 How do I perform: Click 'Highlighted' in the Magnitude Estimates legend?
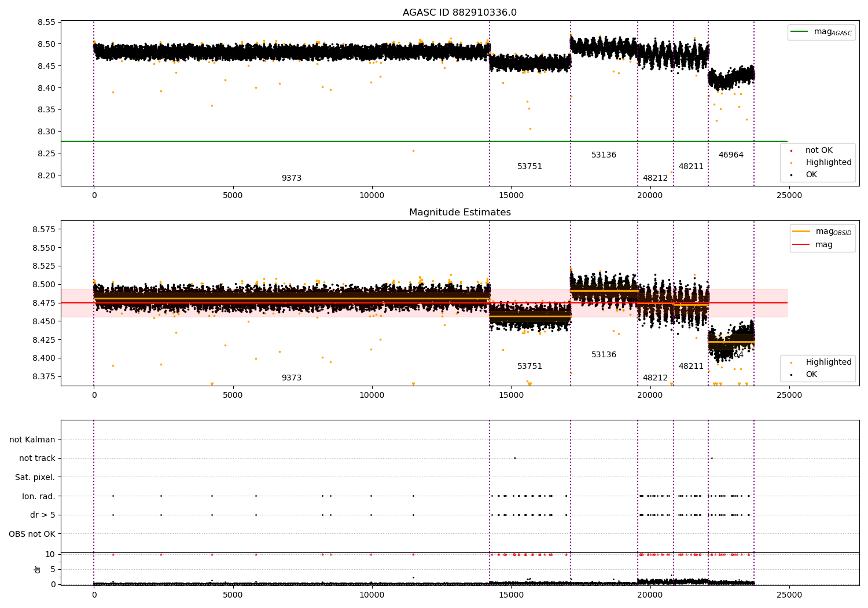click(x=822, y=362)
